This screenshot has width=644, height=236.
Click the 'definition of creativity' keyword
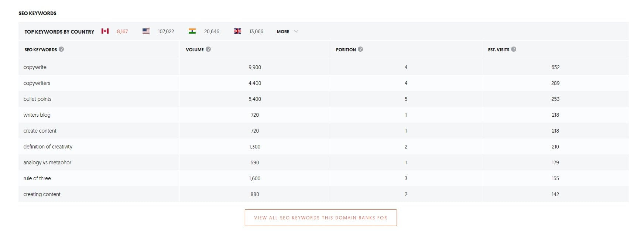48,147
